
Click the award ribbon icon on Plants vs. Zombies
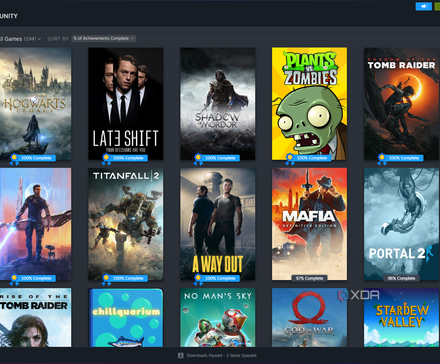pos(290,159)
